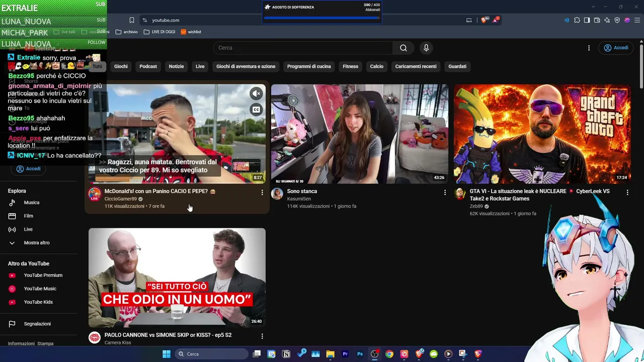Open the browser main hamburger menu
Viewport: 644px width, 362px height.
(x=637, y=20)
